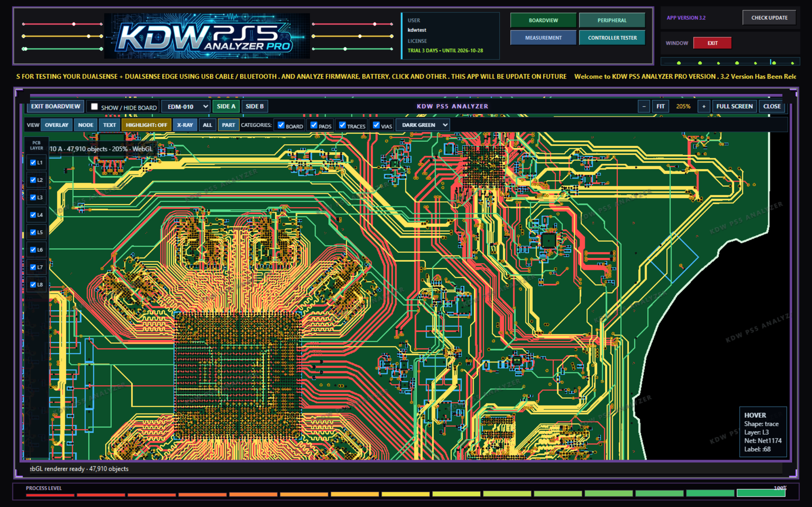The height and width of the screenshot is (507, 812).
Task: Select SIDE A of the board
Action: [226, 107]
